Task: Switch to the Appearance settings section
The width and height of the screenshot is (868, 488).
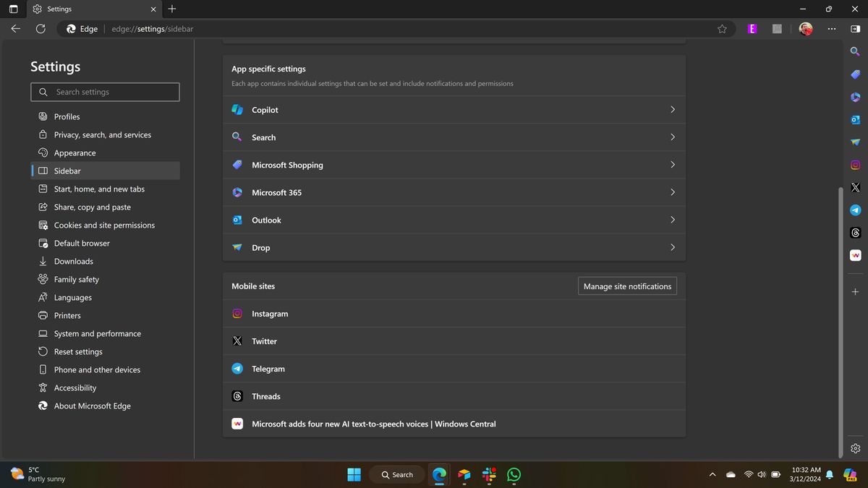Action: pyautogui.click(x=75, y=153)
